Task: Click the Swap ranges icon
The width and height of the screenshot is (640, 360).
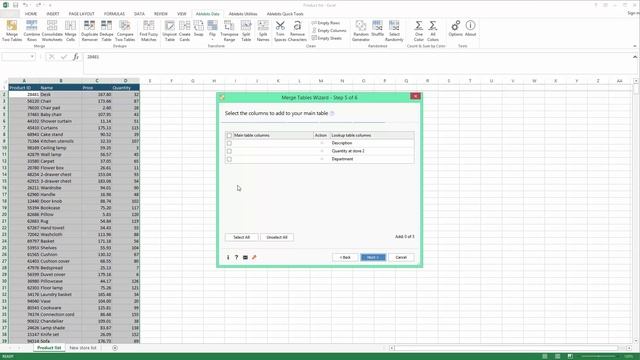Action: (199, 29)
